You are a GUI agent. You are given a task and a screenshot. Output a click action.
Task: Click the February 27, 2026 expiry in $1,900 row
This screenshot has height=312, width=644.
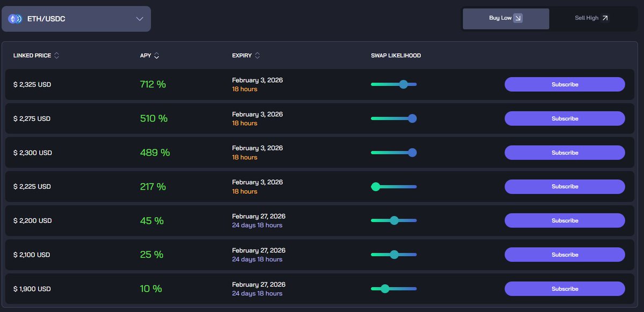point(259,285)
